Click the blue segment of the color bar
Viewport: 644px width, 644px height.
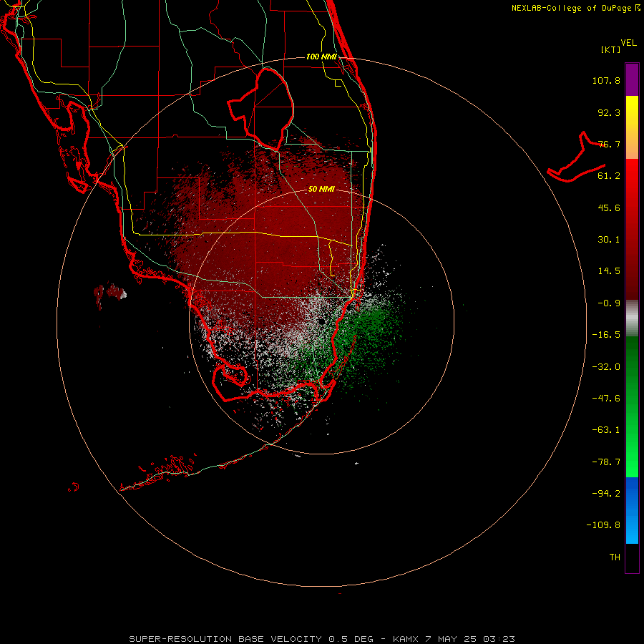click(x=632, y=510)
